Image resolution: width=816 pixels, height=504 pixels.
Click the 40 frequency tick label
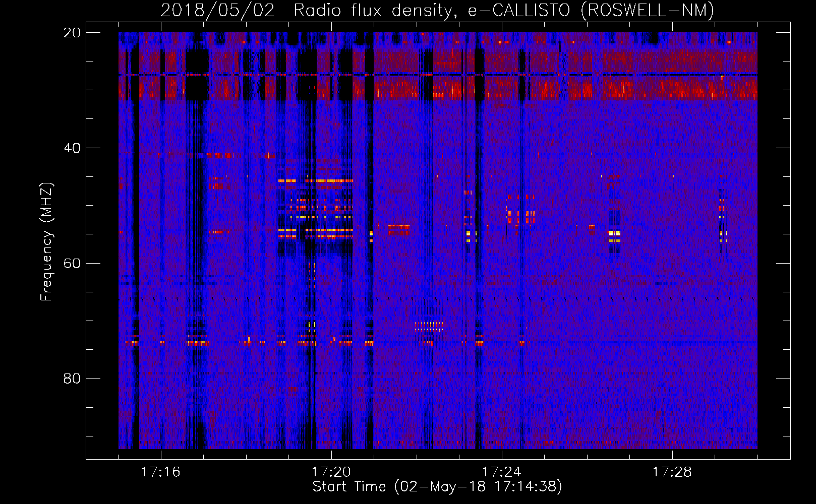tap(72, 148)
